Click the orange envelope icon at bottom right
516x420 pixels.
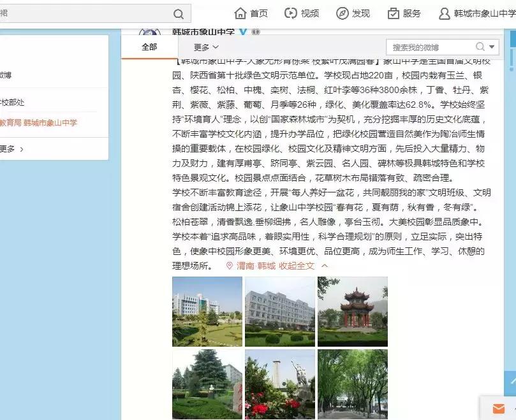pyautogui.click(x=497, y=409)
